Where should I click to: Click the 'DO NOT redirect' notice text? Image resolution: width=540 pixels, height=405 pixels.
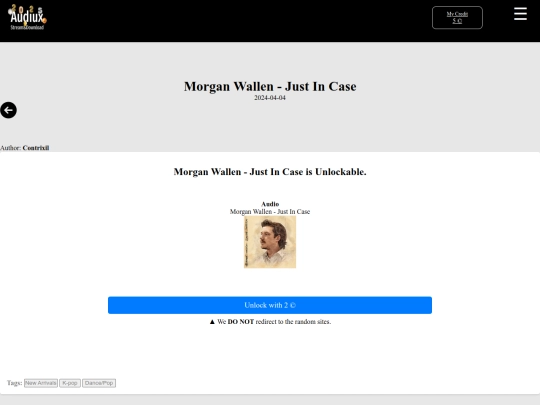[274, 322]
